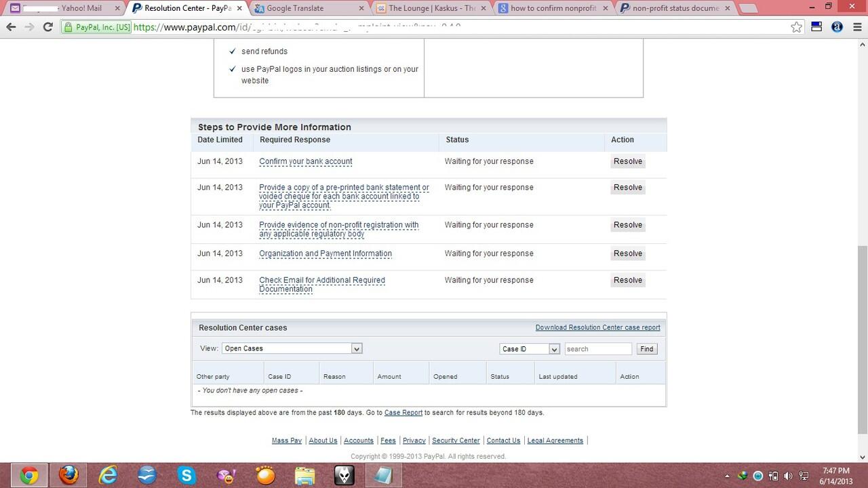Screen dimensions: 868x488
Task: Click the round dark extension icon in toolbar
Action: 837,27
